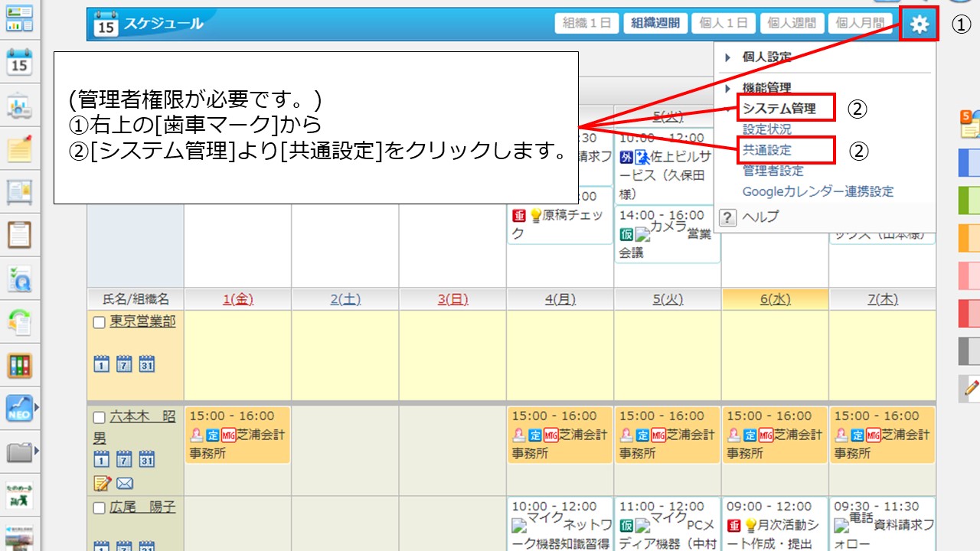980x551 pixels.
Task: Click 7-day calendar icon for 六本木 昭男
Action: [x=124, y=459]
